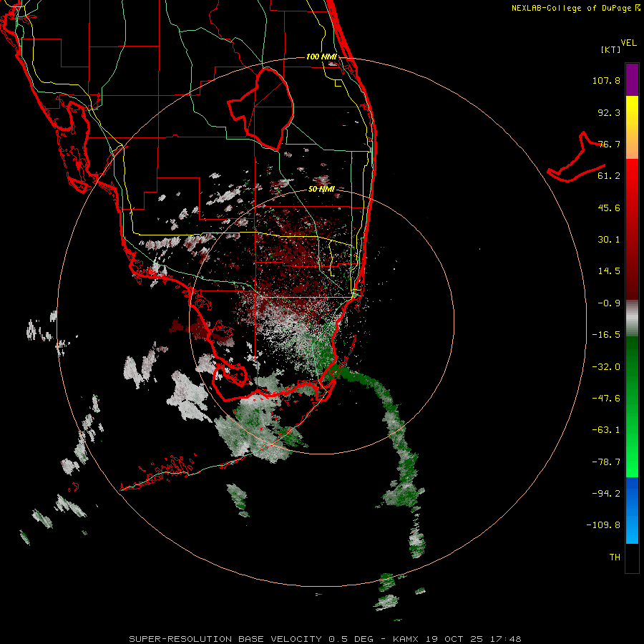
Task: Click the TH threshold label
Action: (x=615, y=557)
